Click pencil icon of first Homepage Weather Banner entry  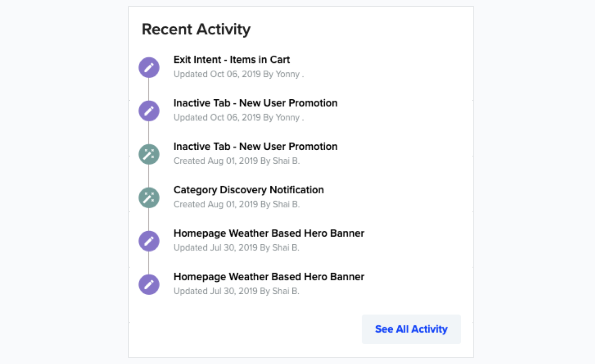point(149,241)
